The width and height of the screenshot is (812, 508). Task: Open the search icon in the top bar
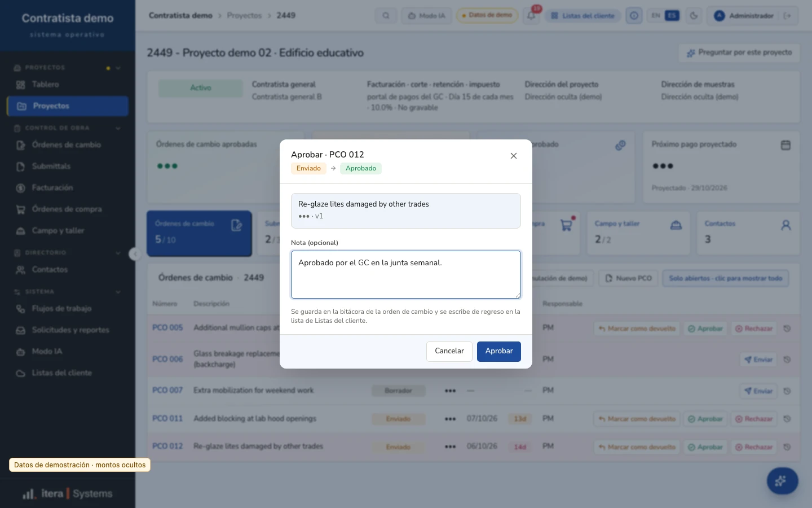[386, 16]
